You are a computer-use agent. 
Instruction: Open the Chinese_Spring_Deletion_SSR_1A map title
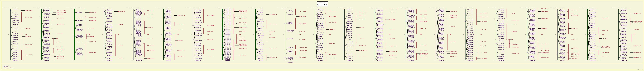click(10, 8)
